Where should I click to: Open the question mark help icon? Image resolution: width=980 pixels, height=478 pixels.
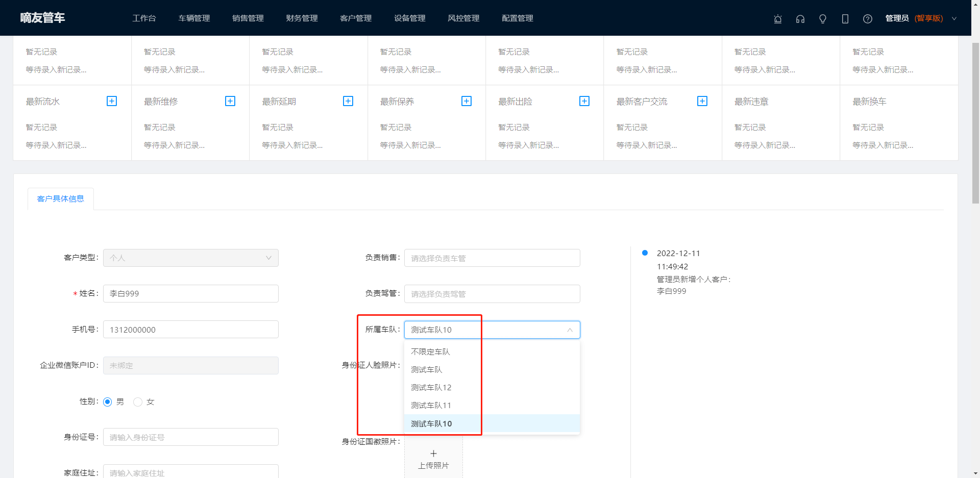tap(867, 19)
